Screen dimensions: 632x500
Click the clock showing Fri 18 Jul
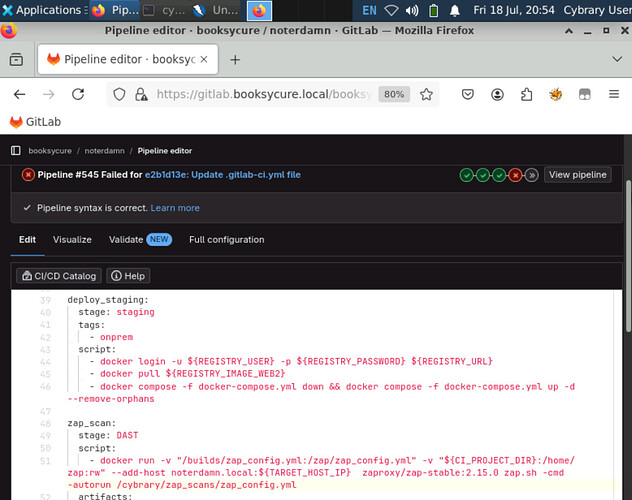(514, 10)
